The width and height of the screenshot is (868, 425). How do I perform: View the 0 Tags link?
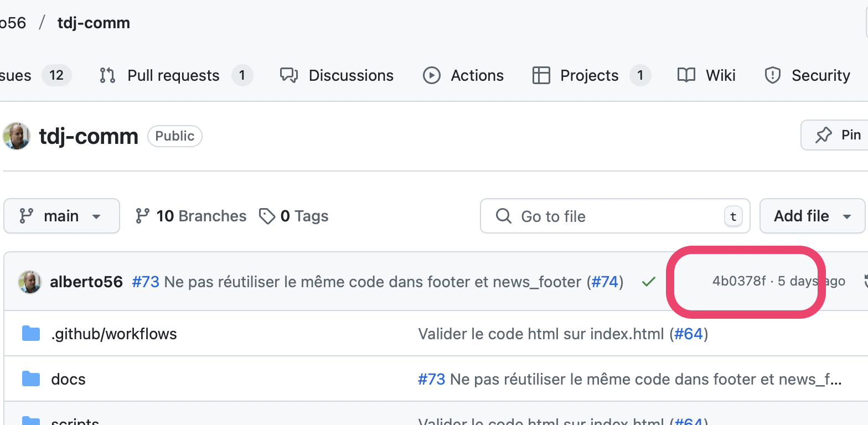293,216
